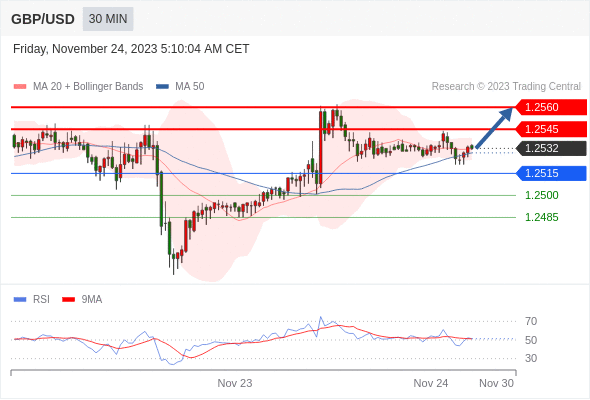This screenshot has height=400, width=590.
Task: Toggle MA 20 + Bollinger Bands legend swatch
Action: [20, 87]
